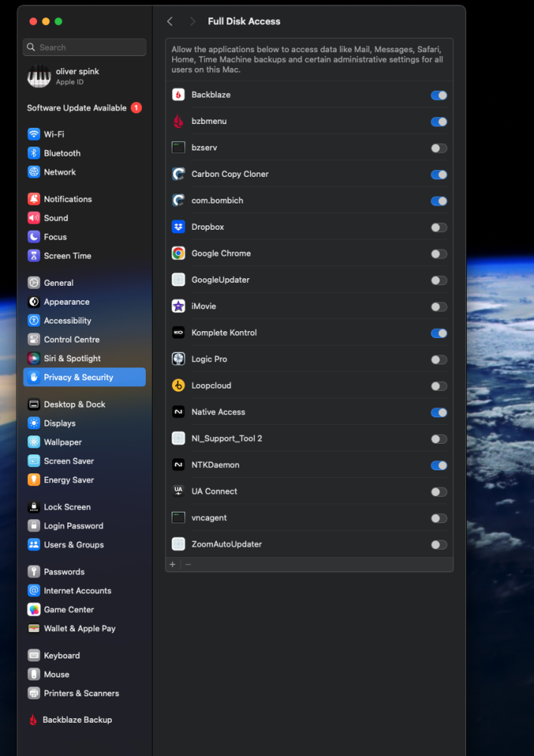Open Keyboard settings
Viewport: 534px width, 756px height.
tap(85, 655)
